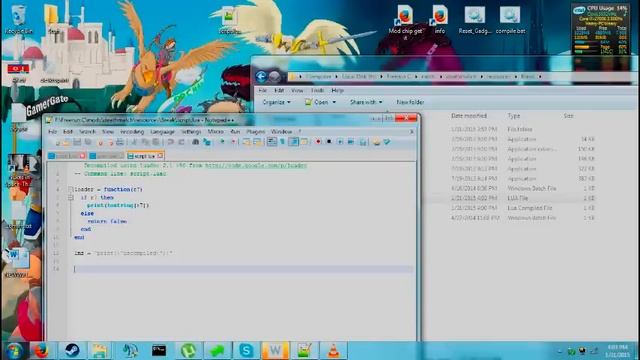
Task: Start recording macro with red dot icon
Action: tap(318, 142)
